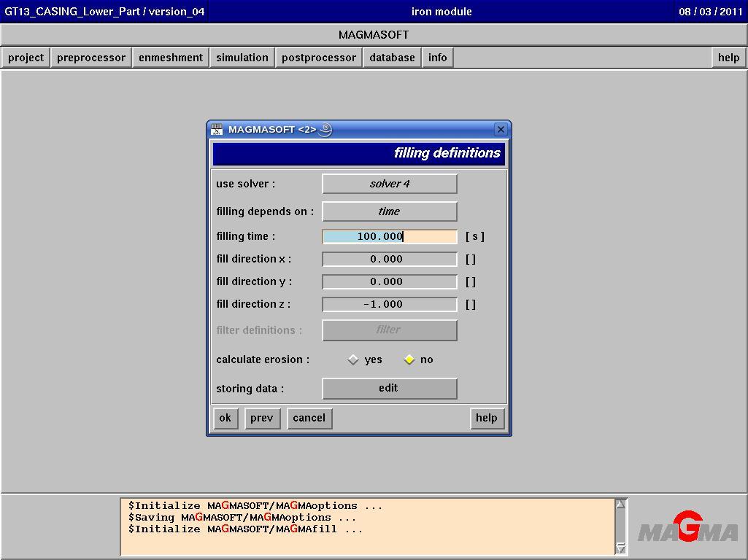Click the 'GT13_CASING_Lower_Part / version_04' project title
Viewport: 748px width, 560px height.
[x=104, y=12]
